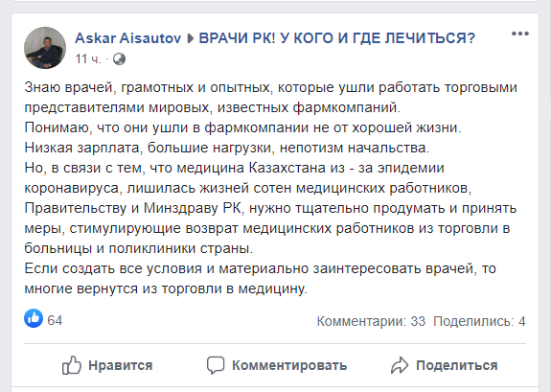View the 64 reactions count
Image resolution: width=551 pixels, height=392 pixels.
tap(55, 320)
